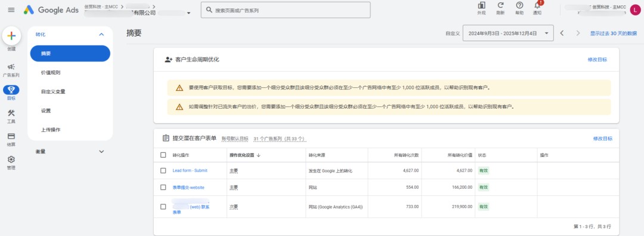The image size is (644, 236).
Task: Click 第 1 - 3 行，共 3 行 pagination text
Action: (x=592, y=226)
